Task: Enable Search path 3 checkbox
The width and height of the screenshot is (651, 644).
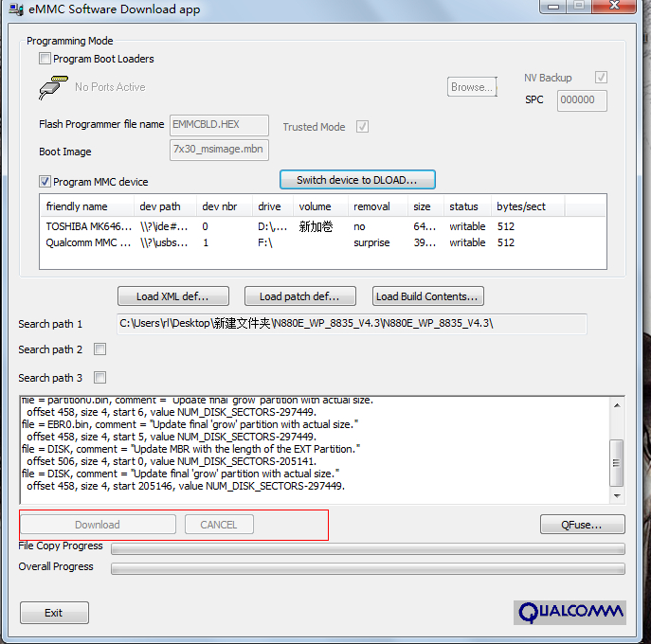Action: point(99,377)
